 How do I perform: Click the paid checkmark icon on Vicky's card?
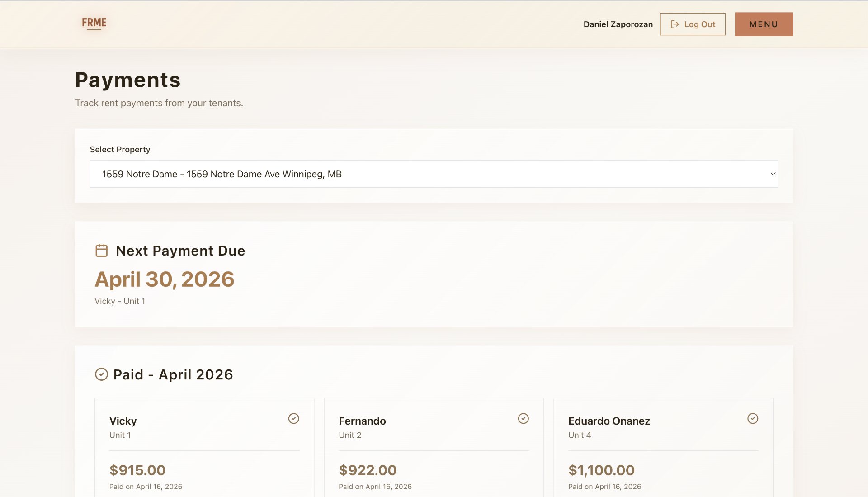[294, 418]
